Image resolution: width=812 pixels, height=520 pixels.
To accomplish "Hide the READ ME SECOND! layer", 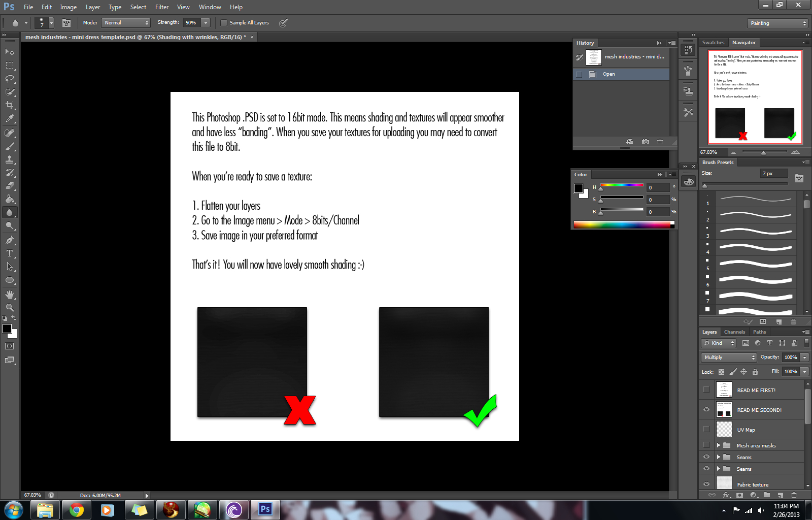I will pos(706,410).
